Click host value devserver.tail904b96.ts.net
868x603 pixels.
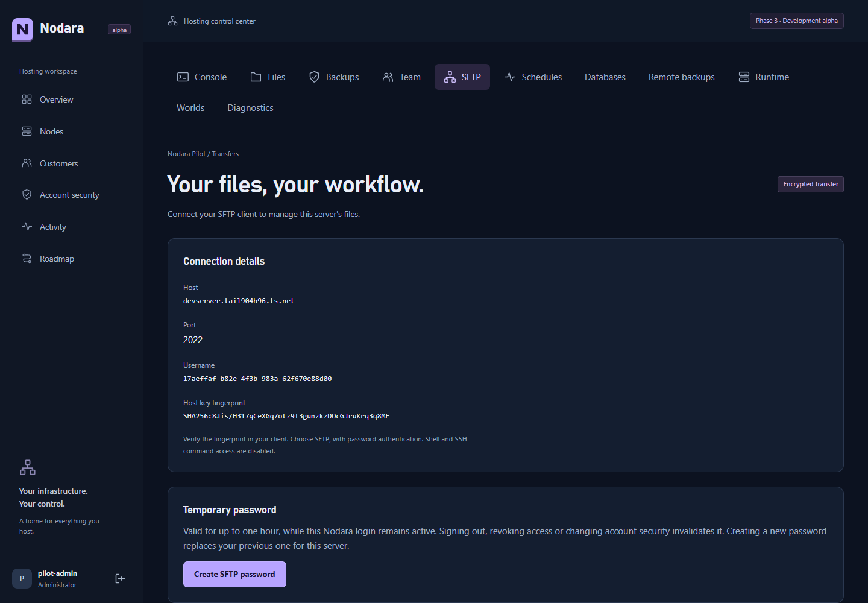coord(239,301)
